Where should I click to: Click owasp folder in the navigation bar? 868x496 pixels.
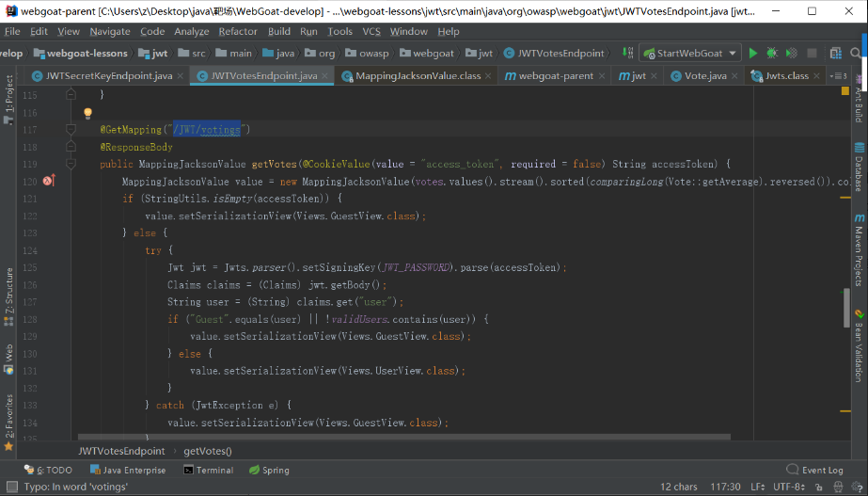(367, 54)
